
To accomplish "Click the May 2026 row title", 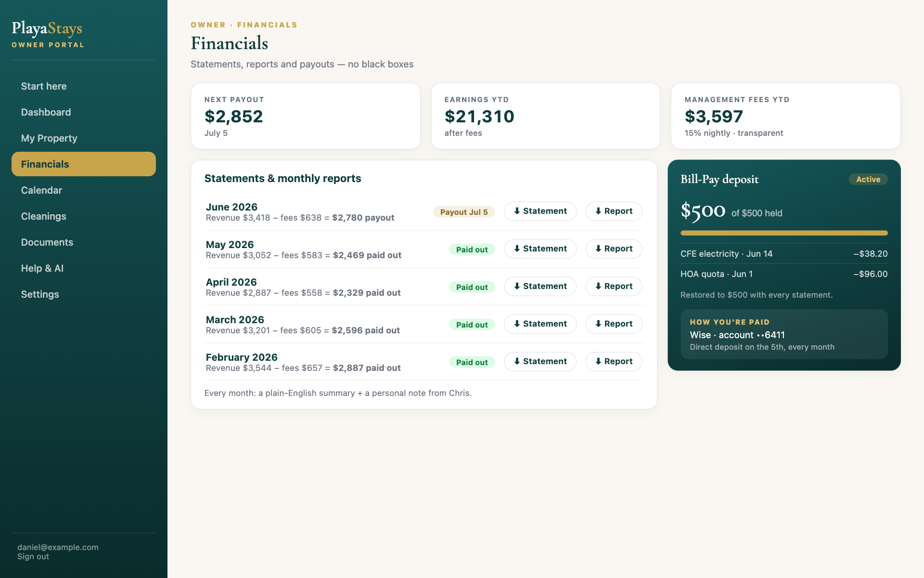I will tap(230, 245).
